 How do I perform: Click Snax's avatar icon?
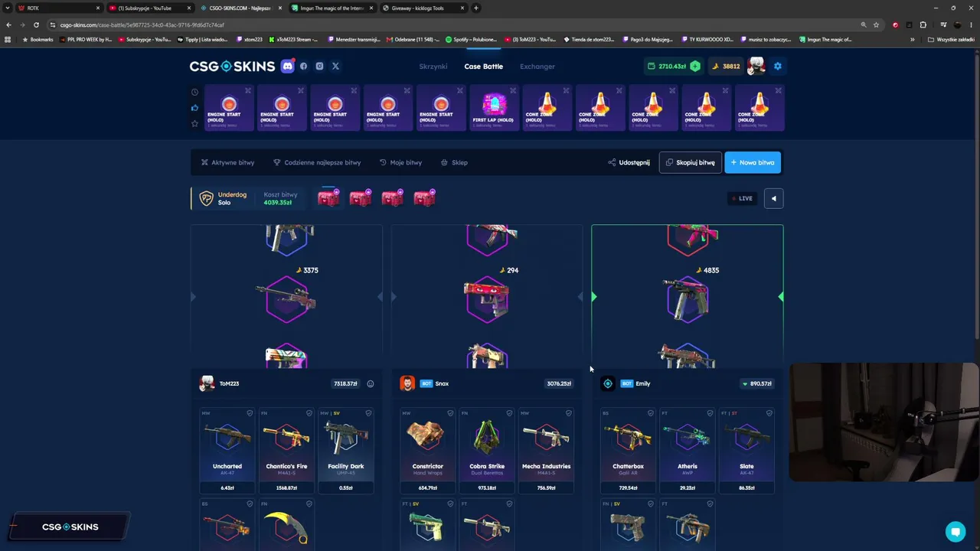pos(407,383)
